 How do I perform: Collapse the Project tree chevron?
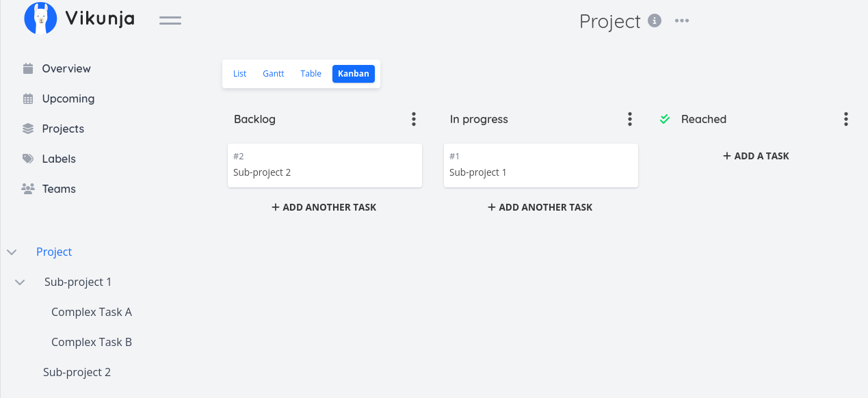coord(12,252)
